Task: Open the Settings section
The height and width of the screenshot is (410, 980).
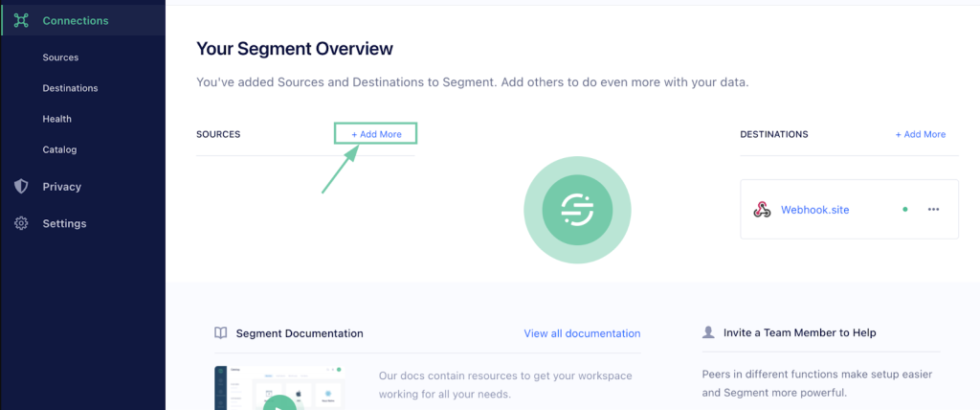Action: point(64,223)
